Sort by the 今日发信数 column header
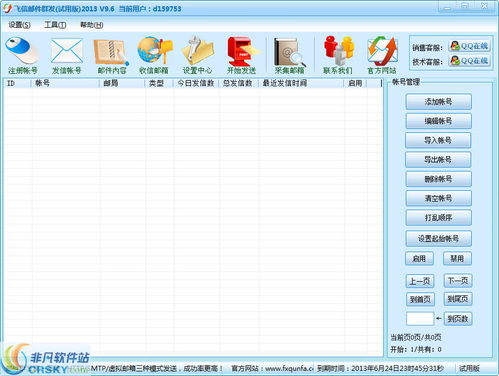Screen dimensions: 499x376 [x=196, y=83]
